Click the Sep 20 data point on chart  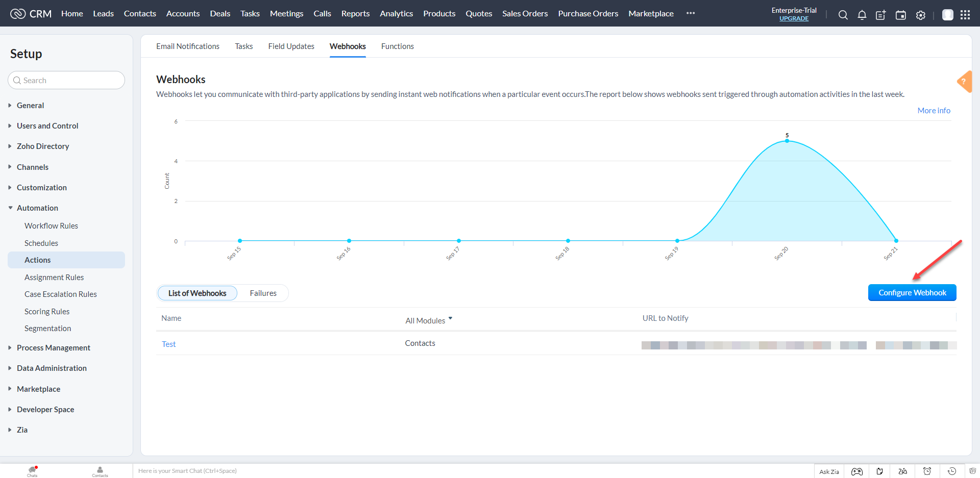point(787,141)
